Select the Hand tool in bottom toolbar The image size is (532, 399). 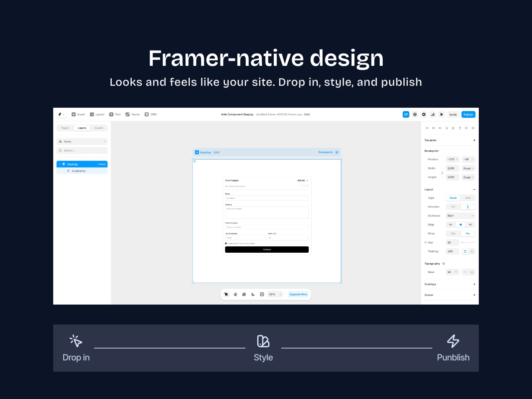[x=236, y=294]
